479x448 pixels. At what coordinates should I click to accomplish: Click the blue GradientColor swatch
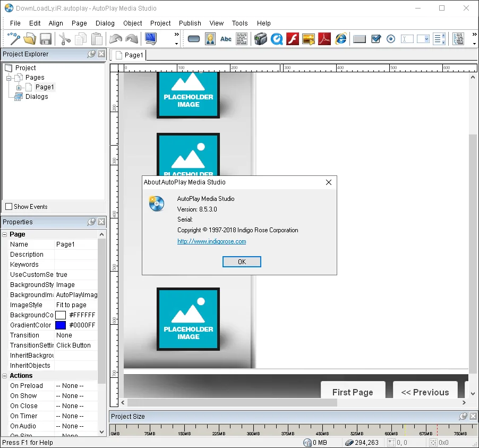point(61,325)
